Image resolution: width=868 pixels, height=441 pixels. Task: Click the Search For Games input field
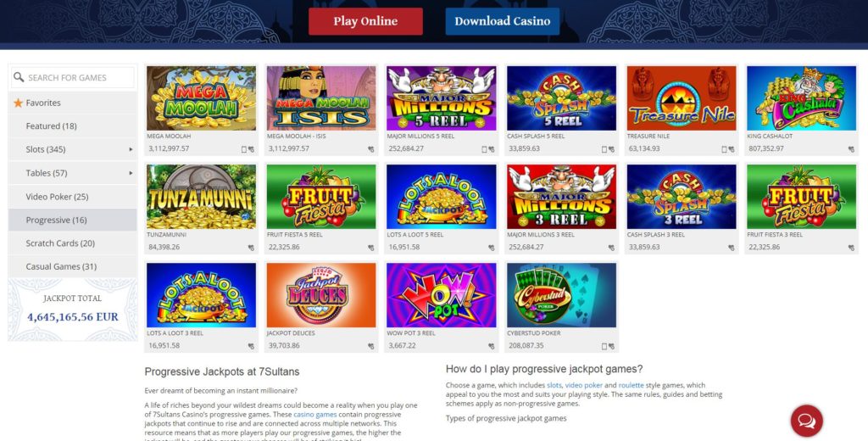tap(73, 77)
